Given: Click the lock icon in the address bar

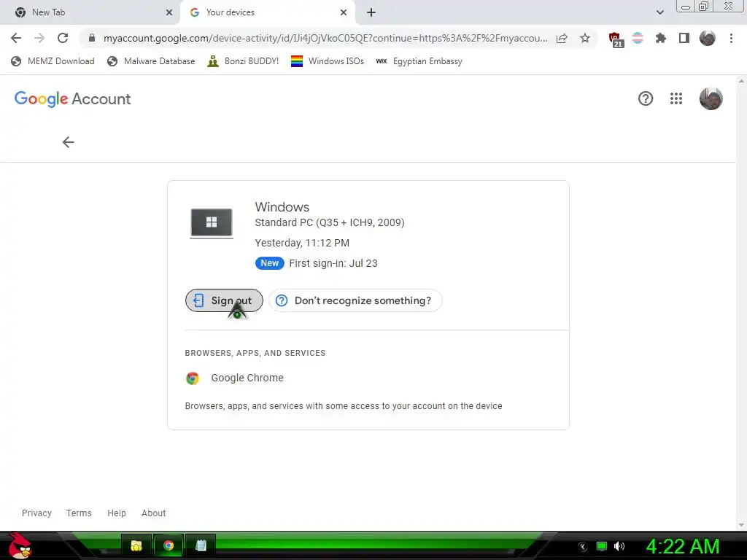Looking at the screenshot, I should pos(92,38).
